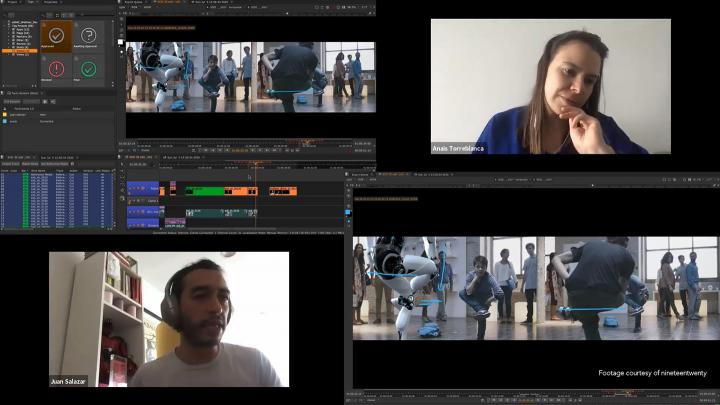720x405 pixels.
Task: Select the green Final checkmark tile
Action: click(x=88, y=70)
